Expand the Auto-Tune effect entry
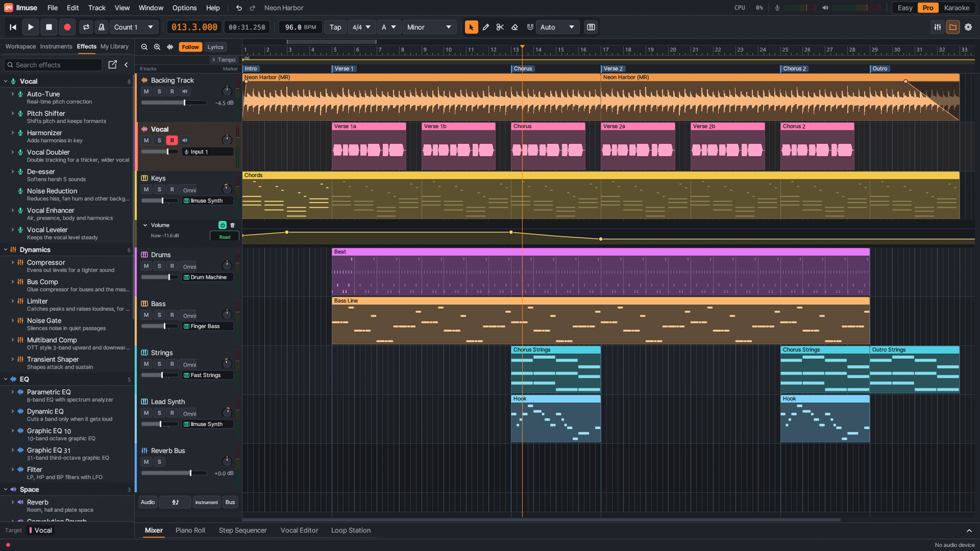This screenshot has height=551, width=980. coord(12,94)
